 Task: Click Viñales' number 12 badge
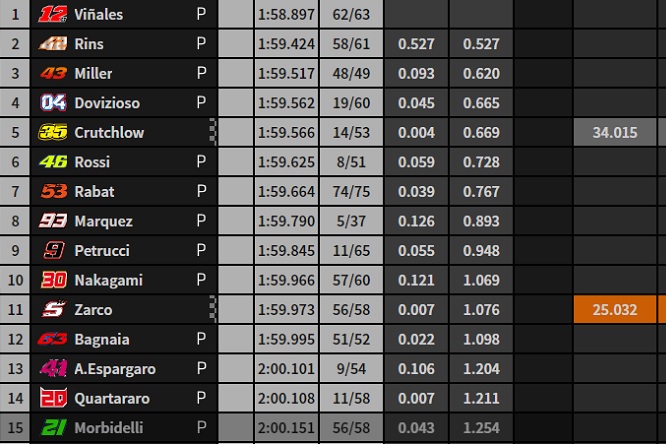coord(53,14)
